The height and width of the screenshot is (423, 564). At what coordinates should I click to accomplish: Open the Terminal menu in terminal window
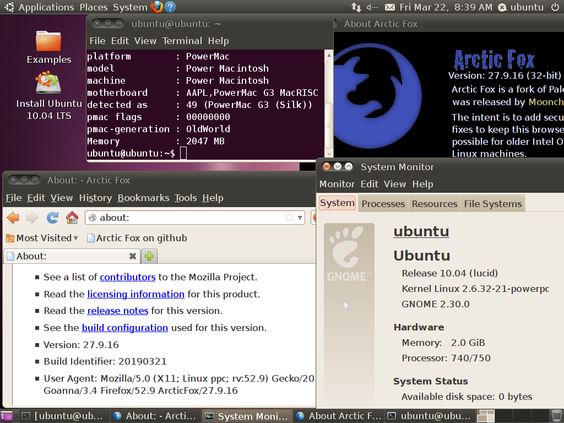pos(182,41)
